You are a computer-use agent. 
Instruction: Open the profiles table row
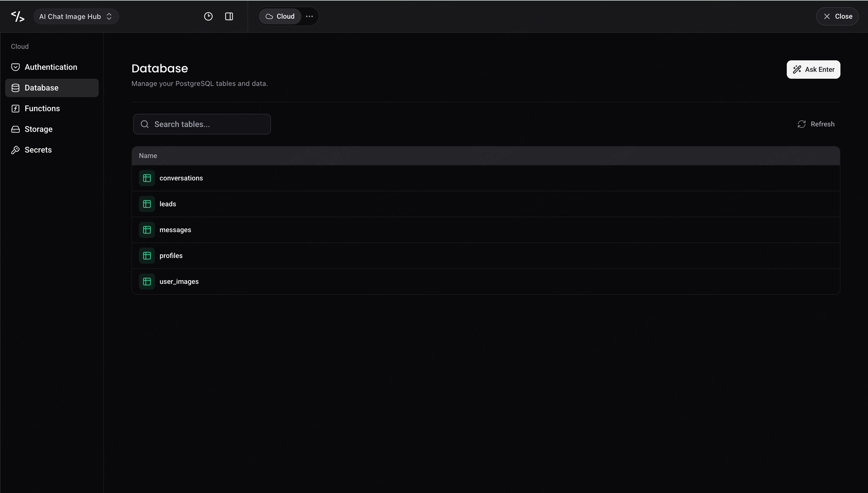tap(486, 256)
